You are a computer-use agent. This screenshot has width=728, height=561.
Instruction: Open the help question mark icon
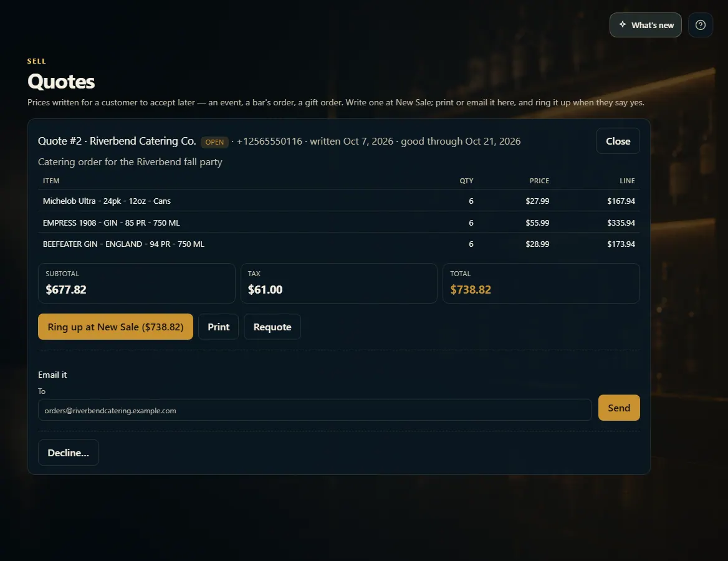click(700, 25)
